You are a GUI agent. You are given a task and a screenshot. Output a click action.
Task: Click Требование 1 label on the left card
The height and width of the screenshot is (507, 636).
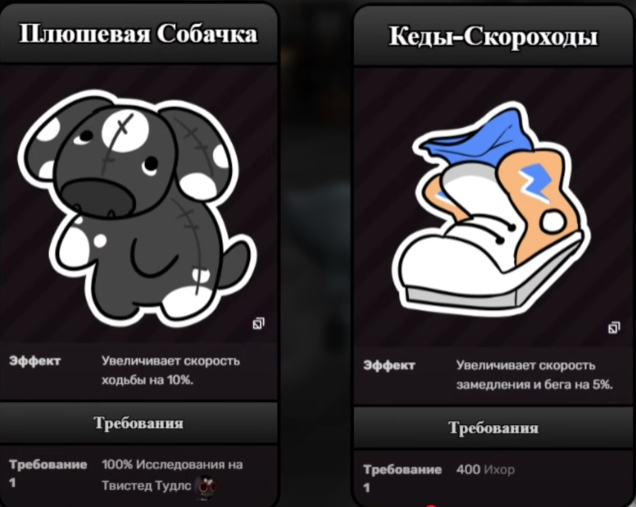click(x=48, y=473)
